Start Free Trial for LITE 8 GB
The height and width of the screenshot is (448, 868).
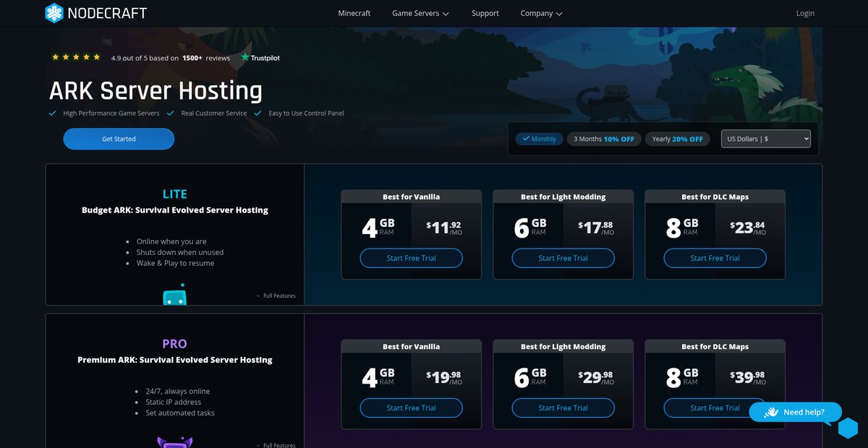pyautogui.click(x=715, y=258)
